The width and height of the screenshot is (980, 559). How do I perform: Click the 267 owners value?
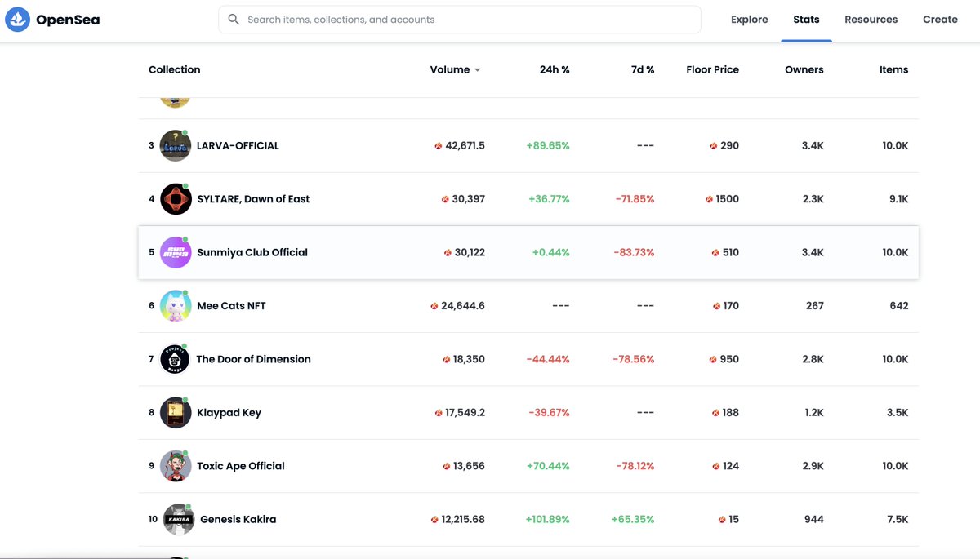coord(814,306)
